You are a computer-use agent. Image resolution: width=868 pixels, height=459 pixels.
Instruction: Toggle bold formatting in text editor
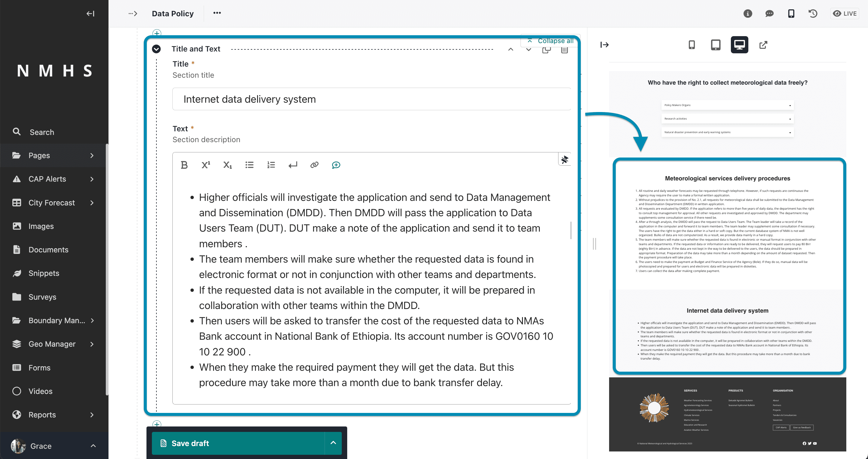tap(184, 165)
